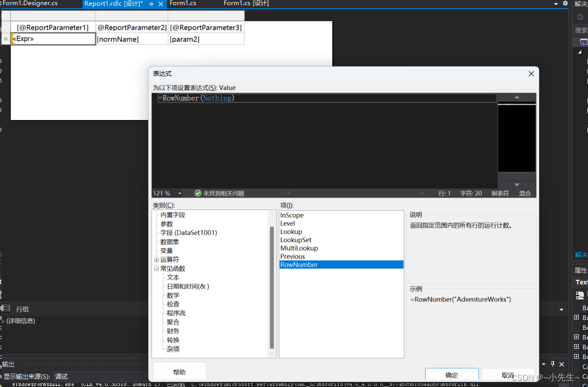Image resolution: width=588 pixels, height=387 pixels.
Task: Open the 调试 output source dropdown
Action: tap(62, 376)
